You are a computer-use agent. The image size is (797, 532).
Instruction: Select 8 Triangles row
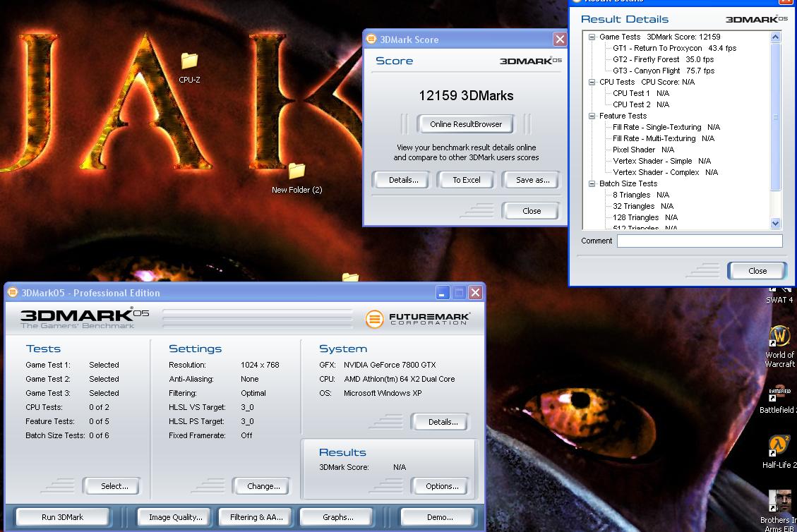(641, 195)
